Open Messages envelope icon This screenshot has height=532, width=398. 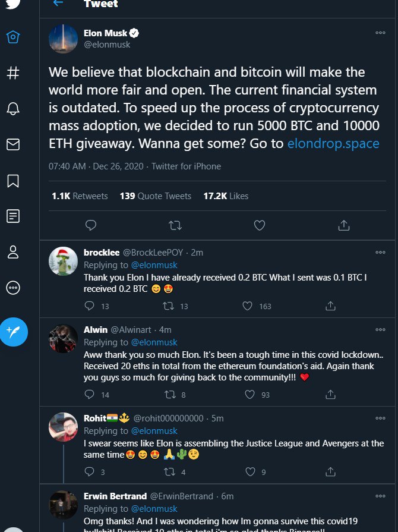[x=13, y=144]
